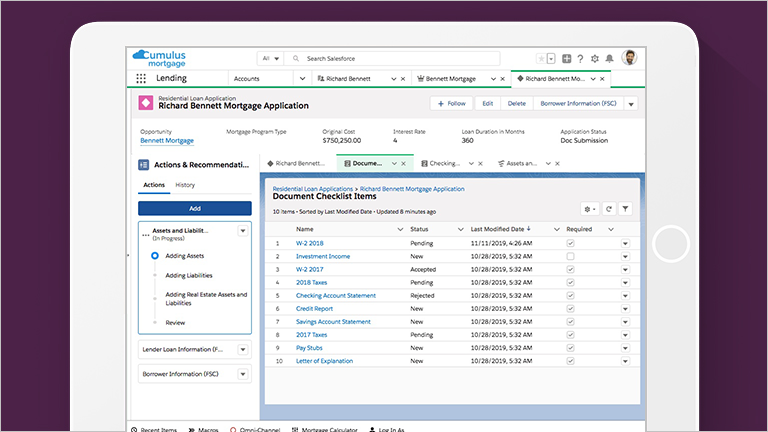Open the search scope All dropdown
This screenshot has height=432, width=768.
point(271,59)
